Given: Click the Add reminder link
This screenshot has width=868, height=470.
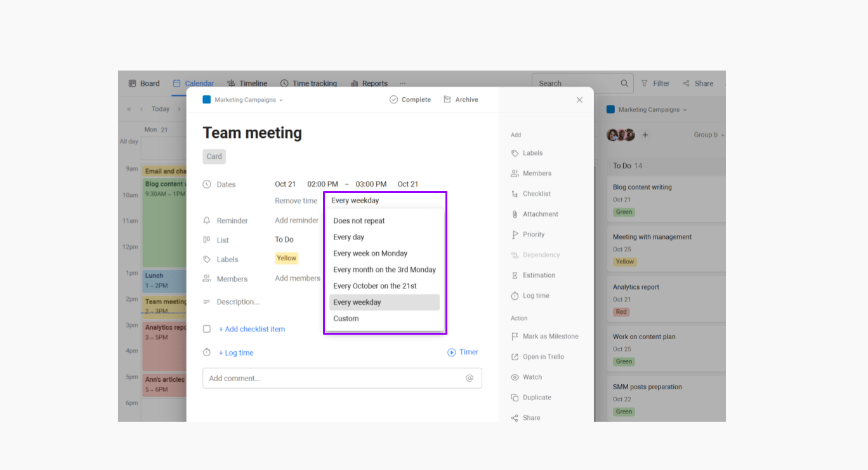Looking at the screenshot, I should [296, 220].
